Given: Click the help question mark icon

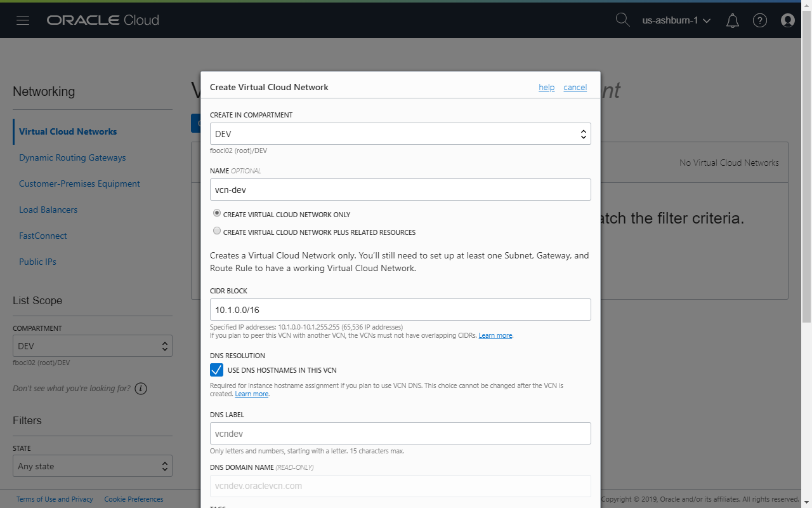Looking at the screenshot, I should (x=760, y=20).
